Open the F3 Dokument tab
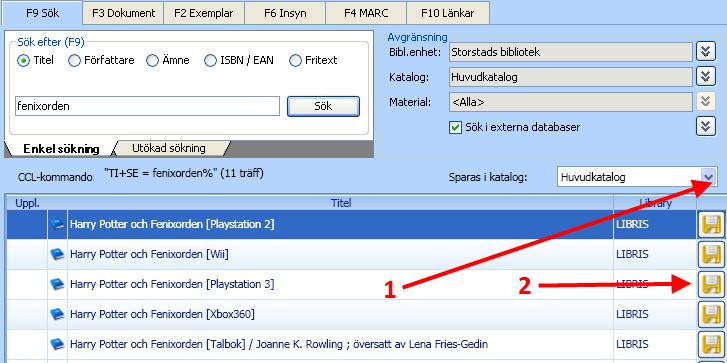727x363 pixels. coord(123,13)
